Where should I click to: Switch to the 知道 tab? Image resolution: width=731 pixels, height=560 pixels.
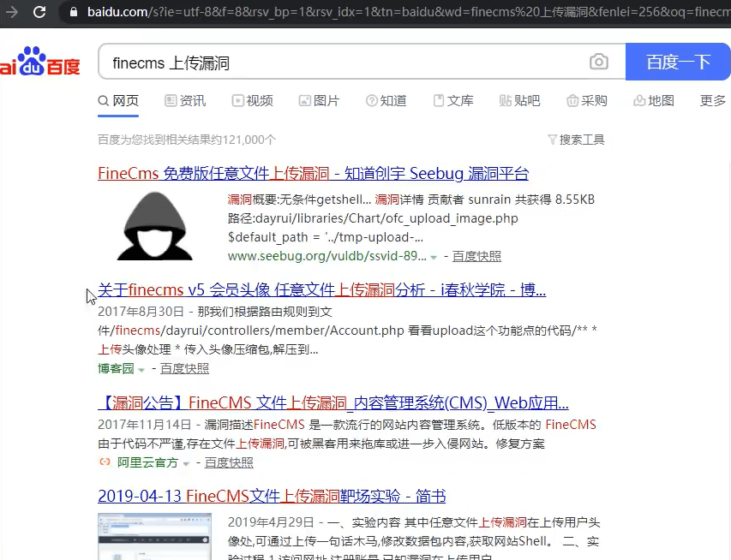[386, 101]
